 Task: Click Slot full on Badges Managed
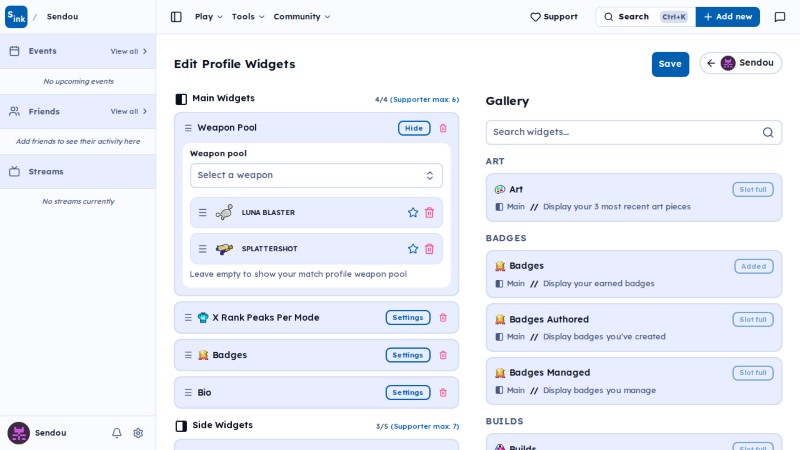[x=753, y=373]
